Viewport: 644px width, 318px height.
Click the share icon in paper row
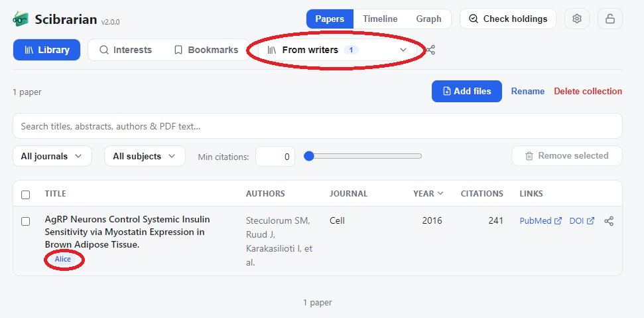tap(609, 221)
